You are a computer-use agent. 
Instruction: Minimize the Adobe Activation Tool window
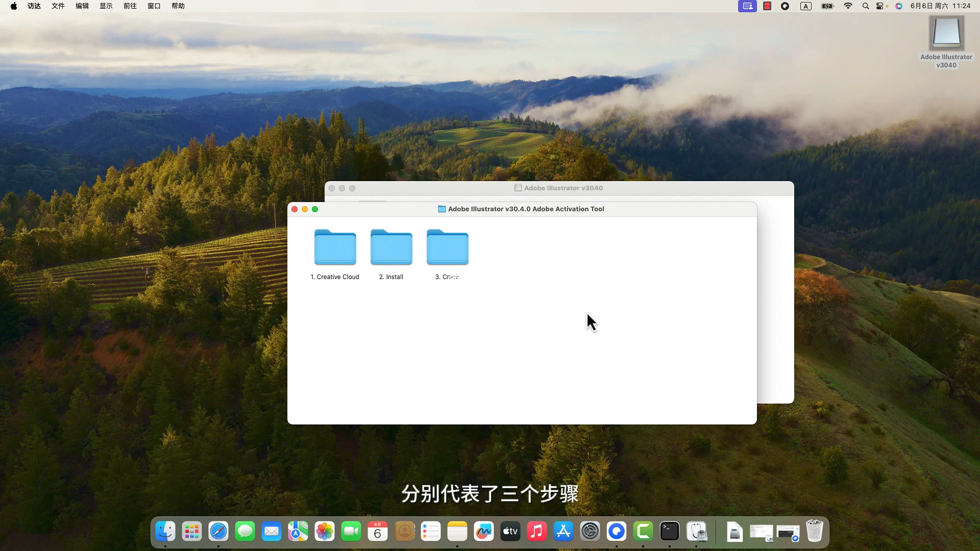[x=305, y=209]
